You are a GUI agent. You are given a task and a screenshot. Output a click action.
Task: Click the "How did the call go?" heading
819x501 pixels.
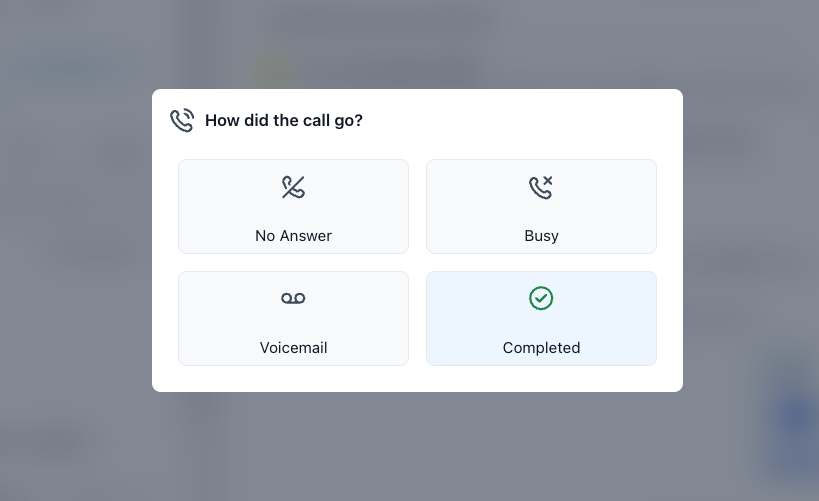pyautogui.click(x=284, y=120)
